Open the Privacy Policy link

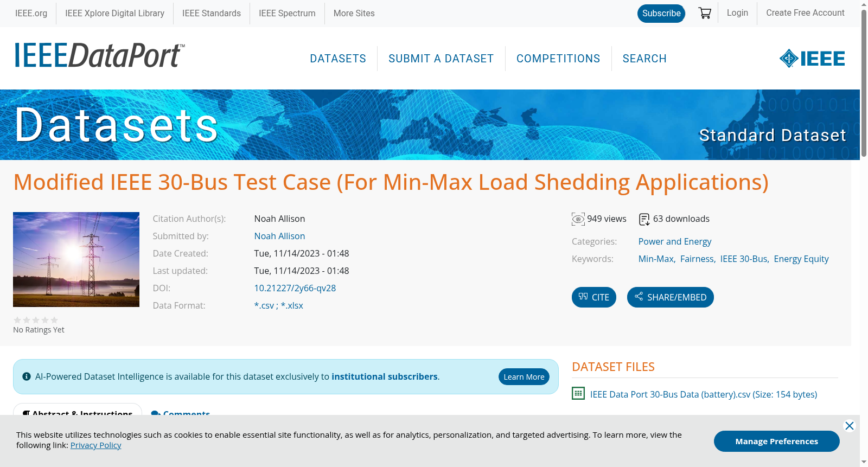[95, 445]
